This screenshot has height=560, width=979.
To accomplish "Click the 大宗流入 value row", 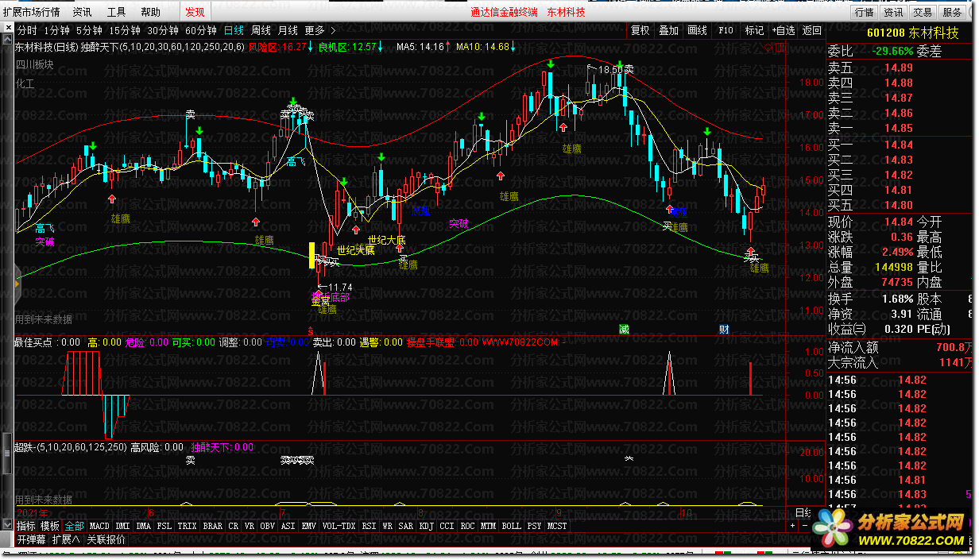I will (x=901, y=363).
